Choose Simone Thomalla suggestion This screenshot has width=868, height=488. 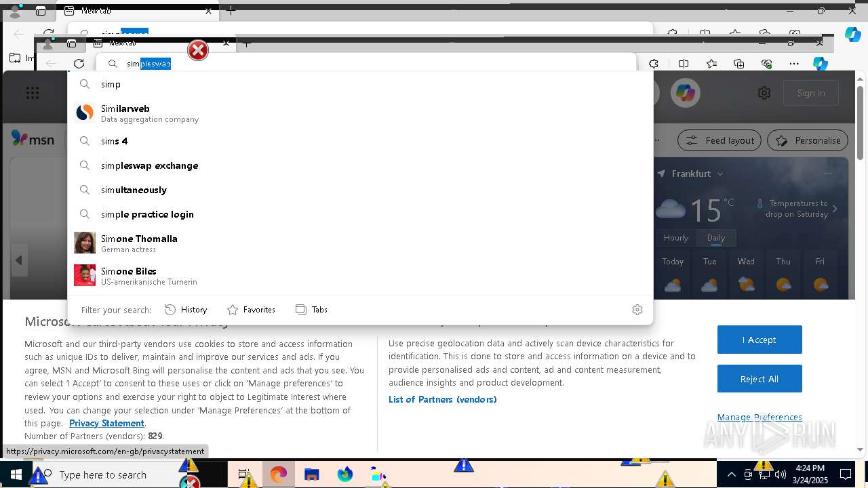point(360,243)
